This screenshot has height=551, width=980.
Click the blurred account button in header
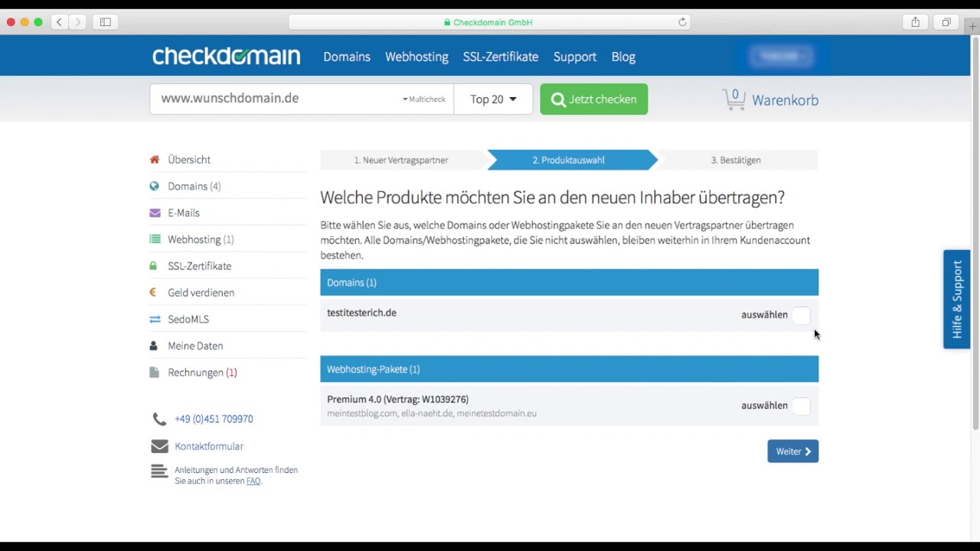pyautogui.click(x=780, y=56)
